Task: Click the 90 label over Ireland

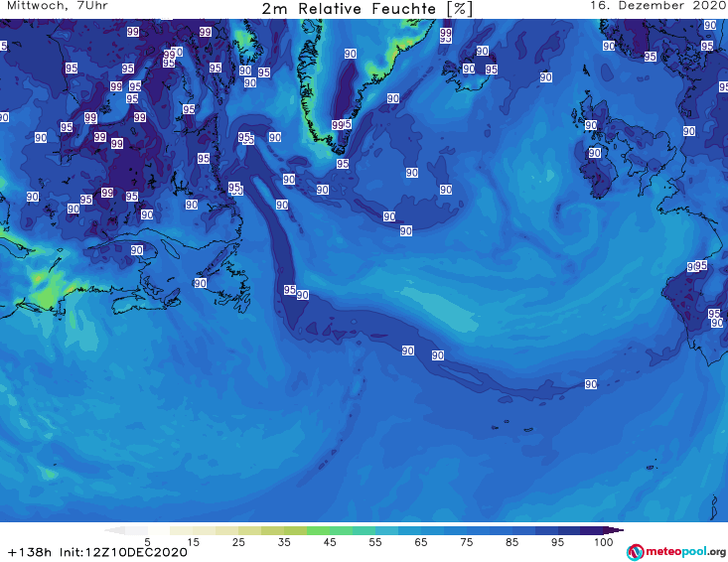Action: 595,153
